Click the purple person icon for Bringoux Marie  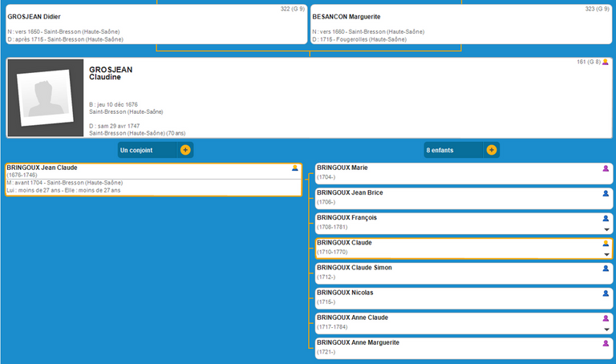pos(606,168)
